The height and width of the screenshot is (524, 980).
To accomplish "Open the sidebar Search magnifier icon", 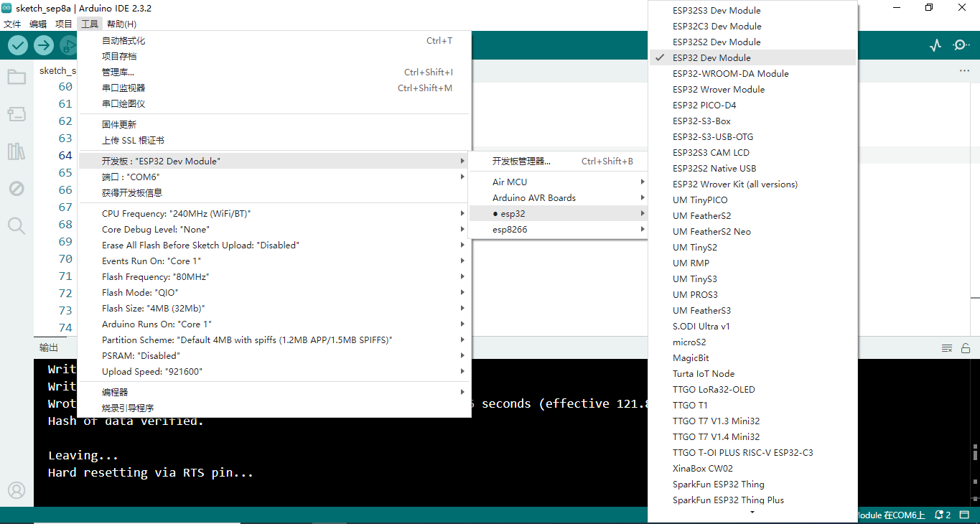I will (17, 226).
